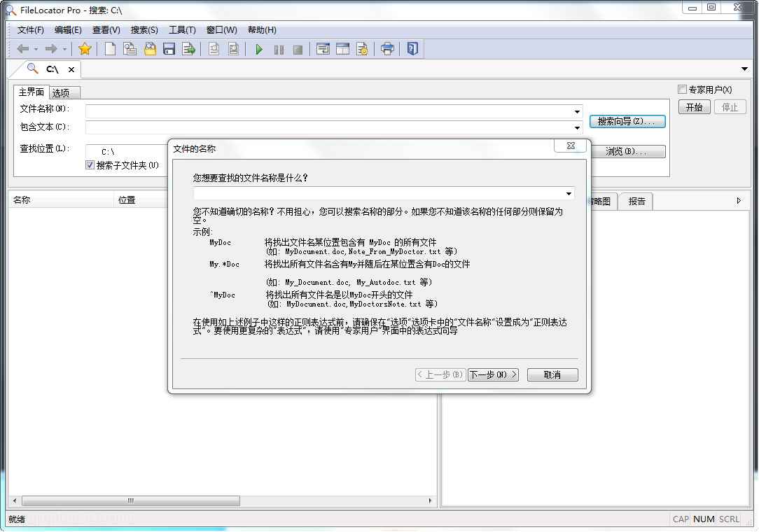Click the 下一步(N) button in wizard
This screenshot has height=532, width=759.
493,374
